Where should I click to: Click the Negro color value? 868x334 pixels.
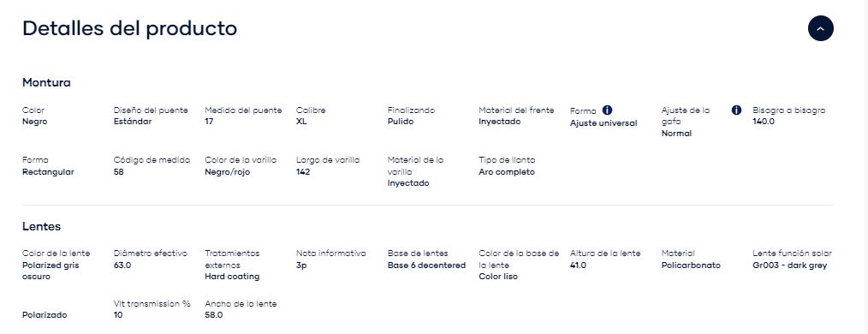click(x=35, y=122)
